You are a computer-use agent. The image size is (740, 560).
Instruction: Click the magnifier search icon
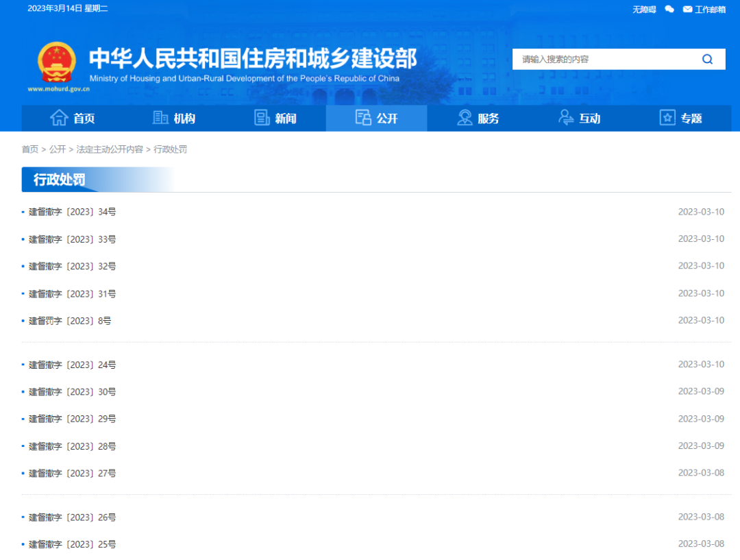click(x=707, y=59)
